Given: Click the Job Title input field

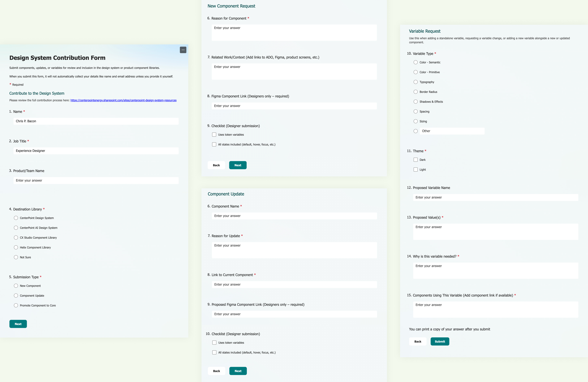Looking at the screenshot, I should (x=96, y=151).
